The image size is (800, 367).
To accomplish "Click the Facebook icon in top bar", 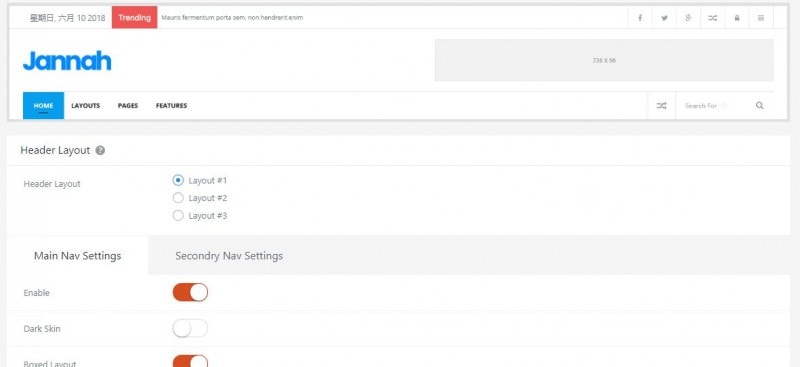I will pyautogui.click(x=640, y=18).
